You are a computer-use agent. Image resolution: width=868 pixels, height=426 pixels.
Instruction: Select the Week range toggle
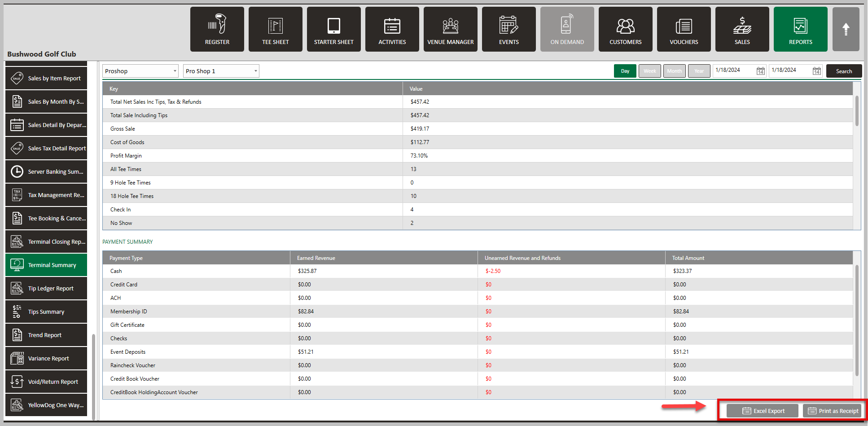[x=650, y=71]
